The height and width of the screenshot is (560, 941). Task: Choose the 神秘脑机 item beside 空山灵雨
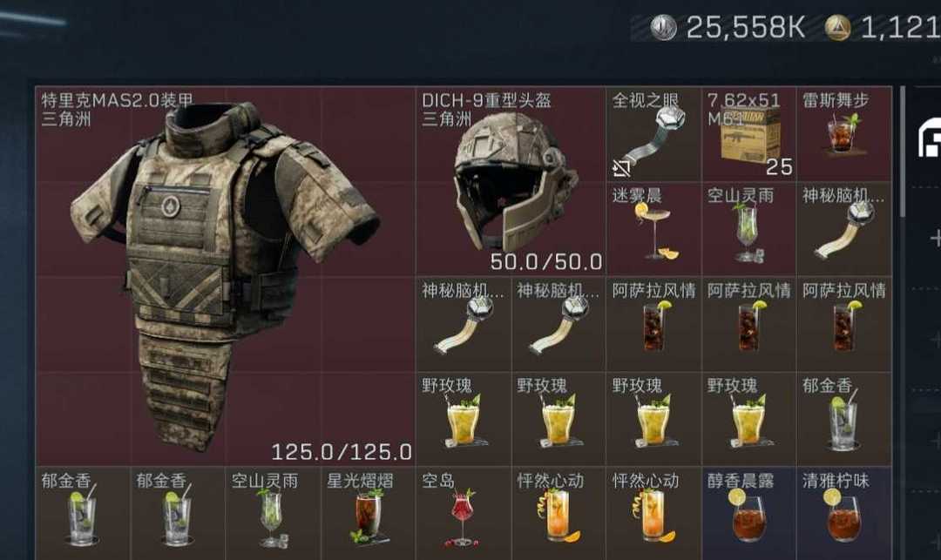click(843, 229)
